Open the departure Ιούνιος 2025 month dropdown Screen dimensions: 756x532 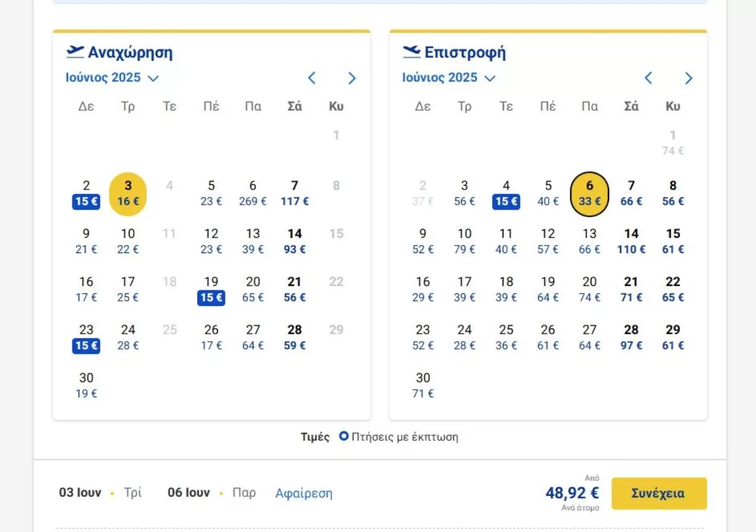pyautogui.click(x=112, y=78)
